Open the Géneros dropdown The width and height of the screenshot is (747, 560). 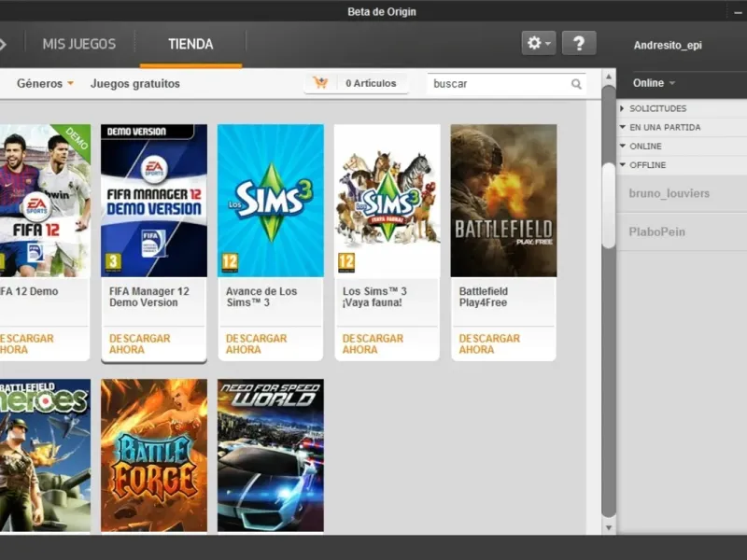(45, 83)
